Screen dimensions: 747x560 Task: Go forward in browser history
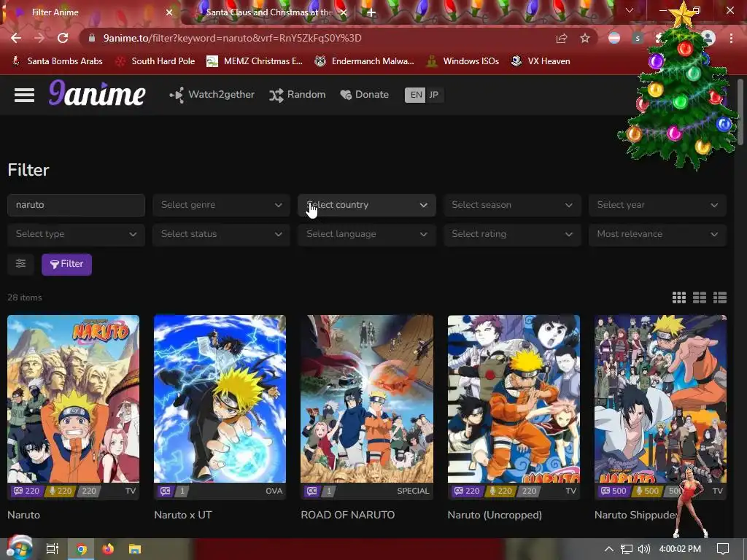coord(39,38)
